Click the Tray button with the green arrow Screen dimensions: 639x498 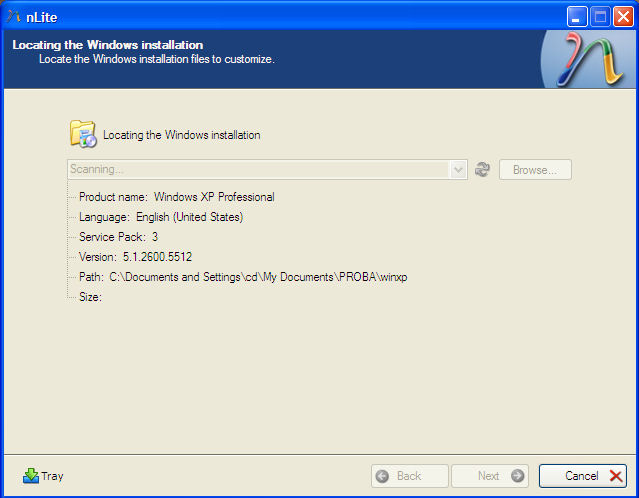pyautogui.click(x=43, y=476)
